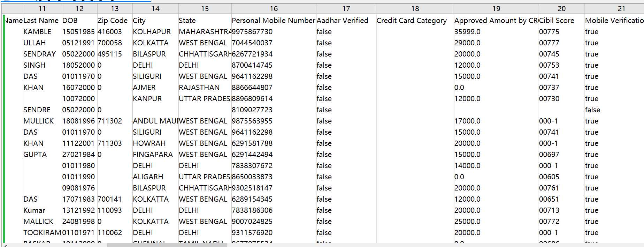This screenshot has height=247, width=644.
Task: Click the TOOKIRAM last name cell
Action: pos(42,233)
